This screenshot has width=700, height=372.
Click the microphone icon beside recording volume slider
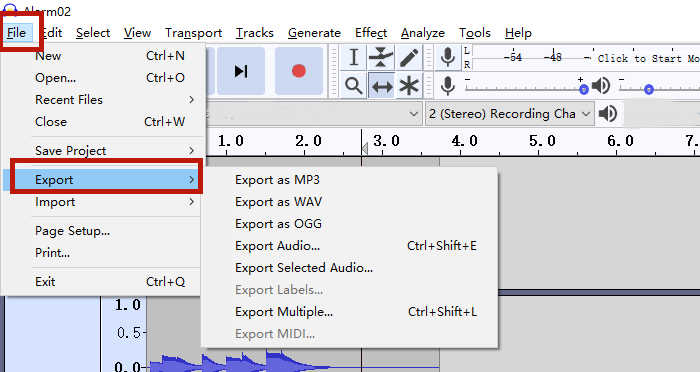pos(448,85)
